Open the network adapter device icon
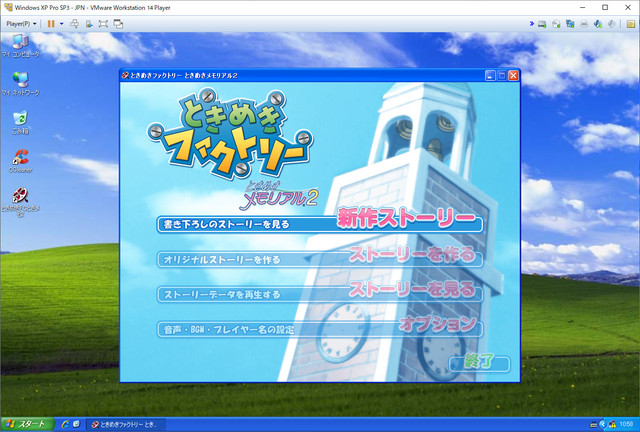640x432 pixels. point(570,24)
